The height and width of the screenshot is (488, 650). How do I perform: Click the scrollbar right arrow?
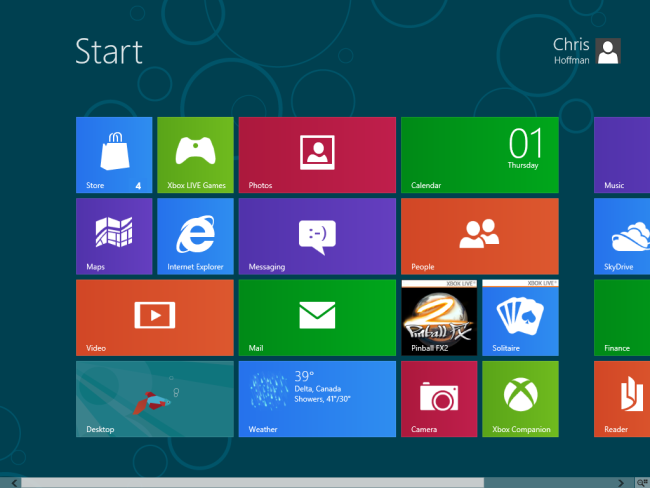[x=621, y=483]
